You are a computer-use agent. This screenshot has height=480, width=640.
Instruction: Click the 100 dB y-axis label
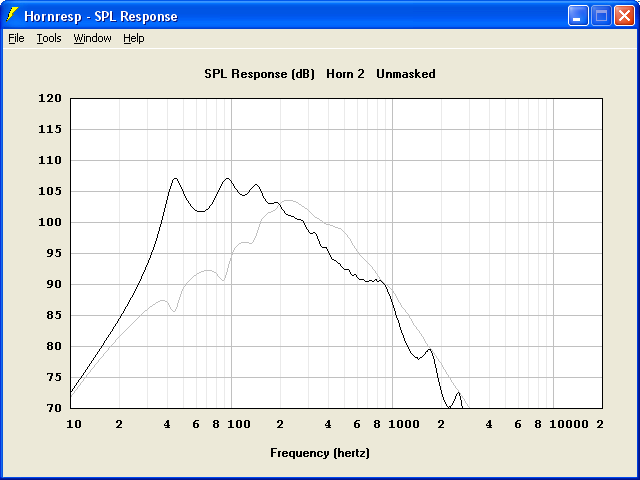[50, 222]
